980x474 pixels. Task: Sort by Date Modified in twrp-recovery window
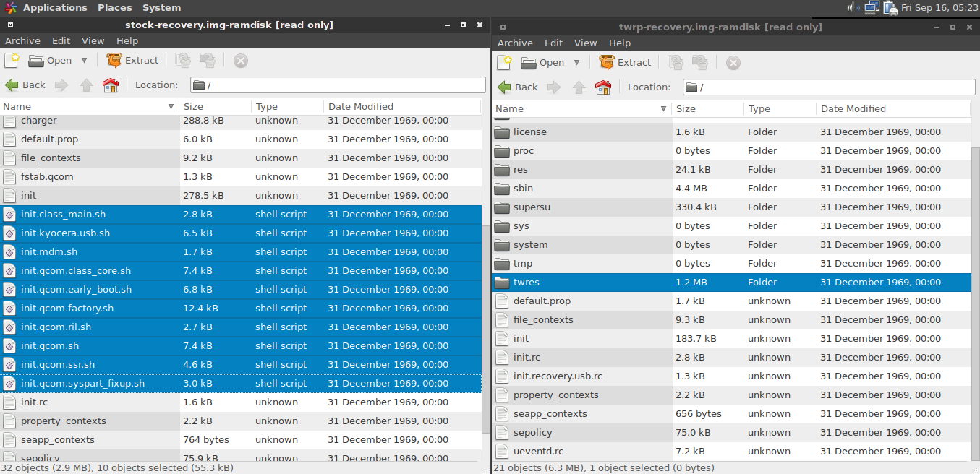point(893,109)
